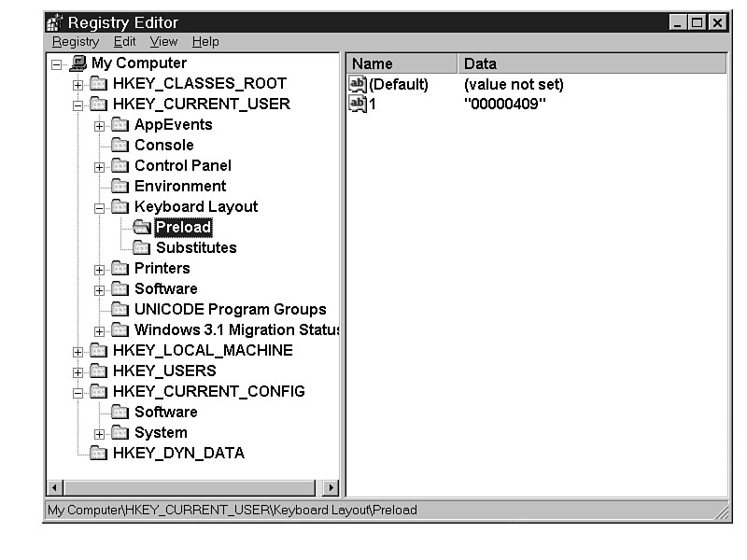This screenshot has width=747, height=560.
Task: Collapse the HKEY_CURRENT_CONFIG branch
Action: (78, 392)
